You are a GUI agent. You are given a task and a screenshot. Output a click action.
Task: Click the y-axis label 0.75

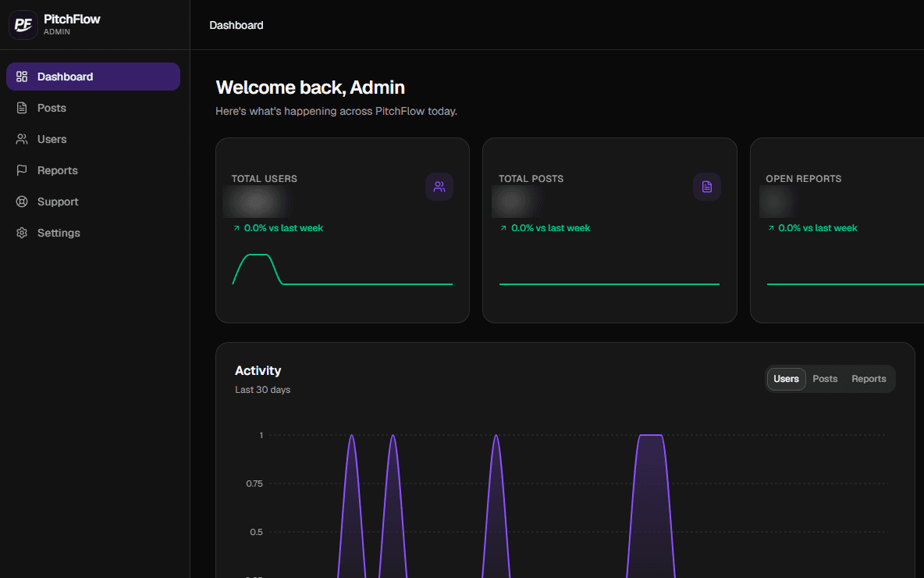[254, 483]
